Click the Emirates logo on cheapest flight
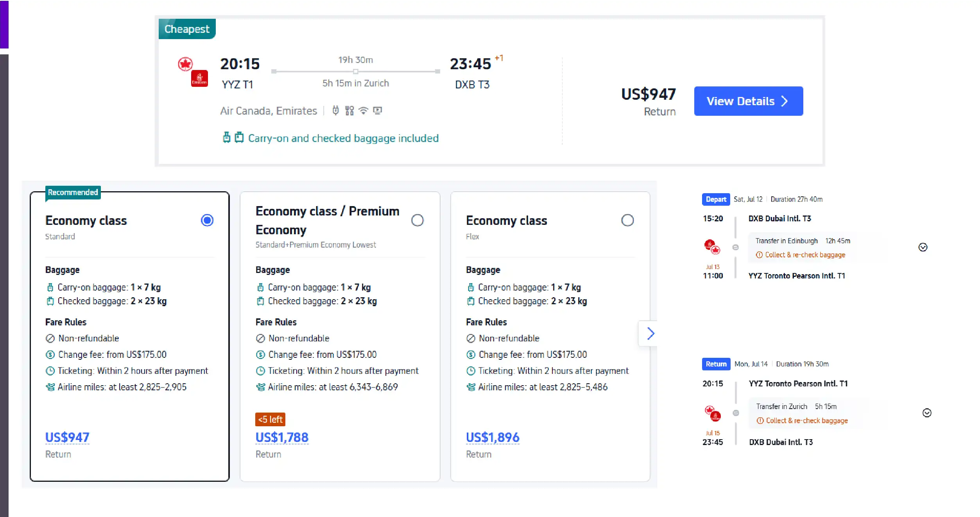980x517 pixels. (x=199, y=79)
